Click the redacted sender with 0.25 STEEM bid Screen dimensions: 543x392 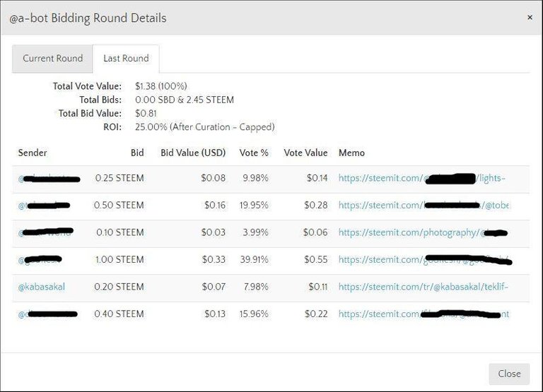tap(49, 179)
